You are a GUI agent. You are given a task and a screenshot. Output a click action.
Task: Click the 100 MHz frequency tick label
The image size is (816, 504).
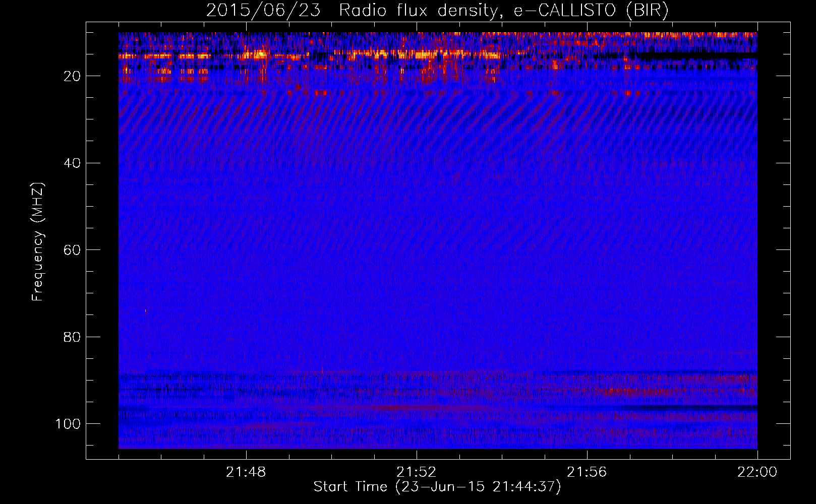(68, 424)
